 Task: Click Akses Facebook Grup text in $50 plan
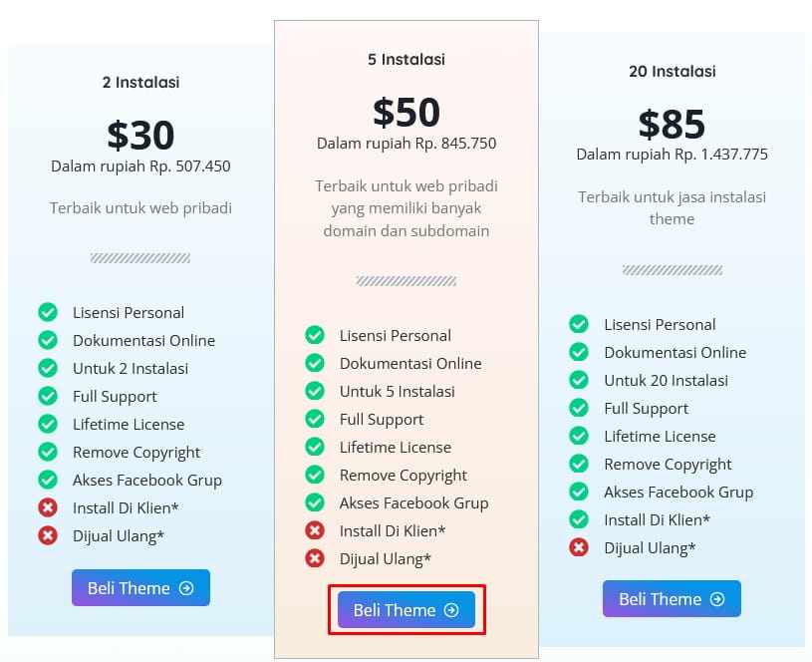413,502
